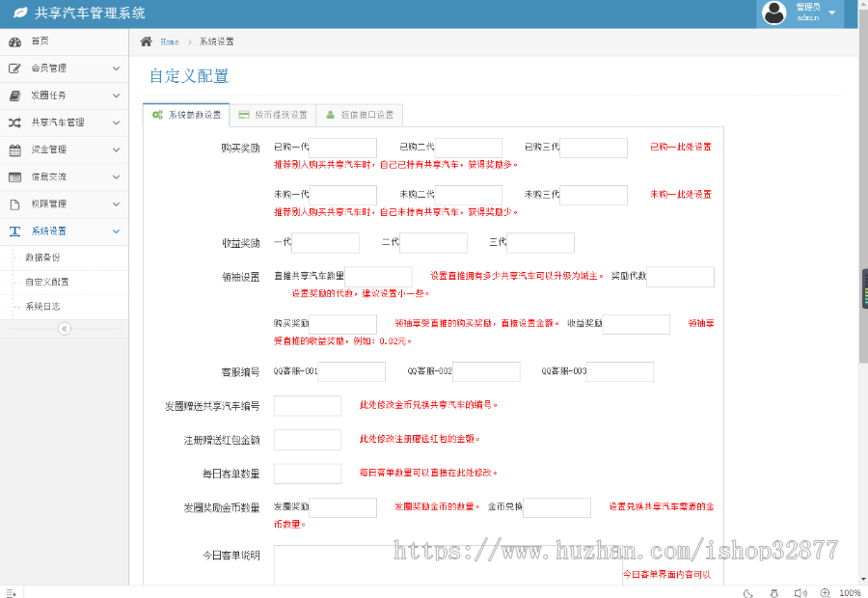
Task: Toggle the zoom-in magnifier control
Action: point(825,592)
